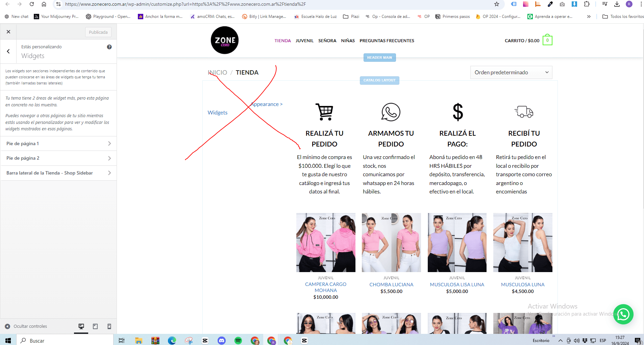The height and width of the screenshot is (345, 644).
Task: Expand Pie de página 2 widget area
Action: coord(58,158)
